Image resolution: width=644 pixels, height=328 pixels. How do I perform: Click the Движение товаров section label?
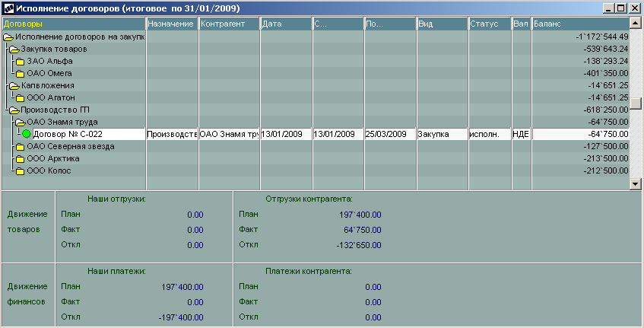[27, 222]
